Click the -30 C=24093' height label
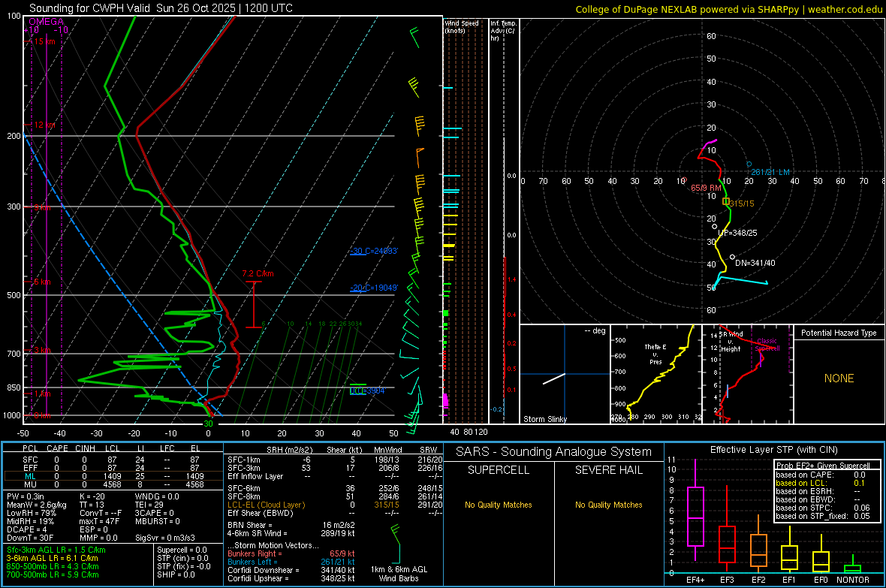886x588 pixels. click(x=373, y=251)
